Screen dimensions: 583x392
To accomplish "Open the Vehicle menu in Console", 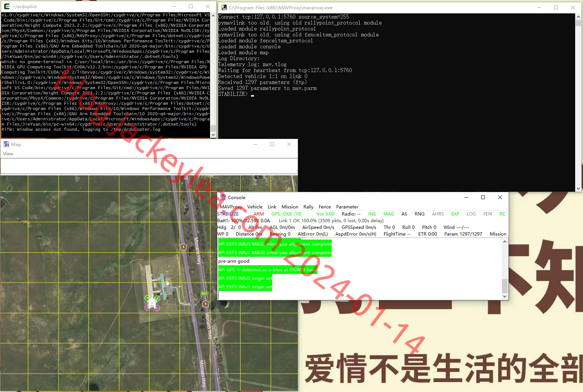I will (255, 207).
